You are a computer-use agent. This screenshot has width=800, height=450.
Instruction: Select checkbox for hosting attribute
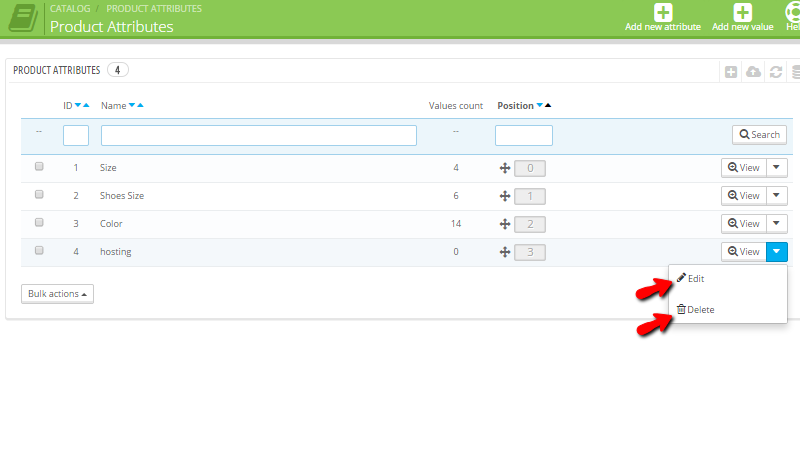(39, 251)
